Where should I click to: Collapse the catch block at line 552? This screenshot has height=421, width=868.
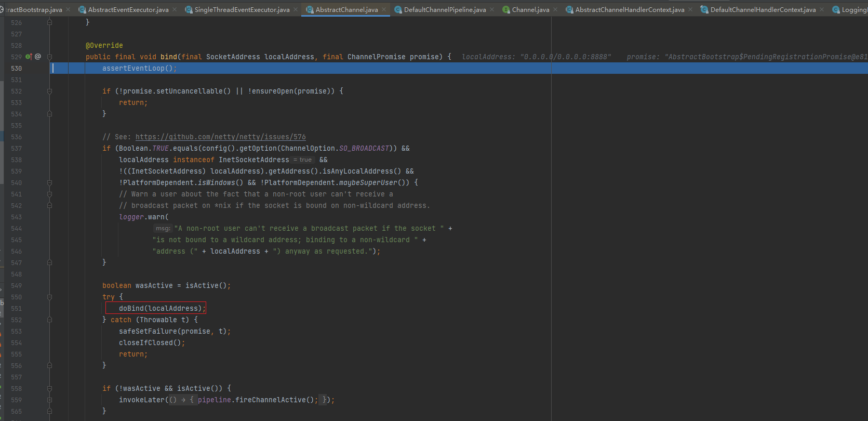[x=49, y=320]
